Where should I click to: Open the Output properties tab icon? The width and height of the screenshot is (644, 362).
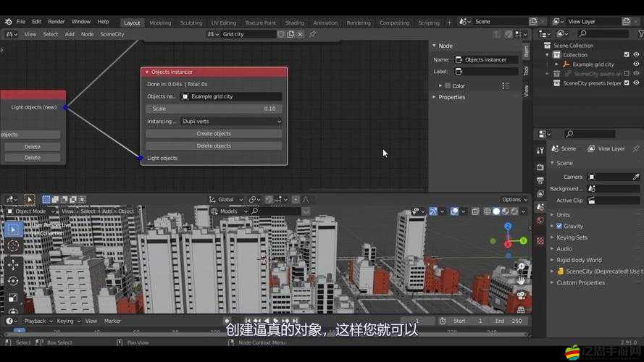[540, 180]
